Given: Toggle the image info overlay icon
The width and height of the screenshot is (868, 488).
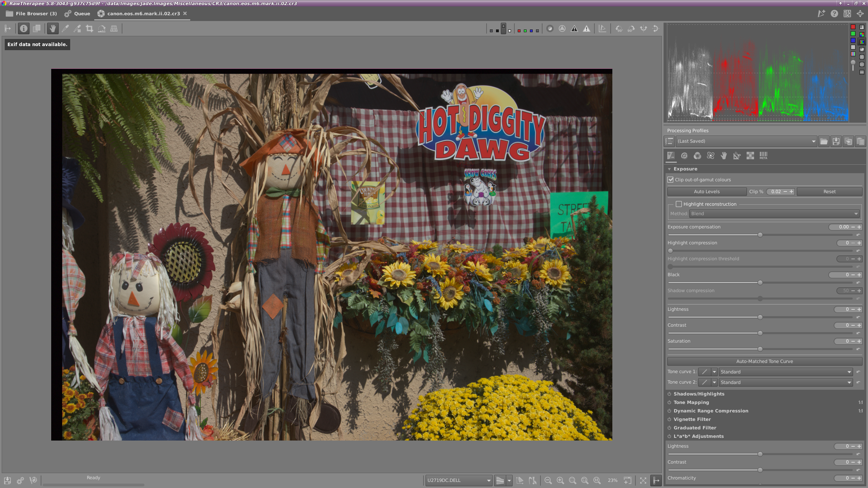Looking at the screenshot, I should (24, 29).
